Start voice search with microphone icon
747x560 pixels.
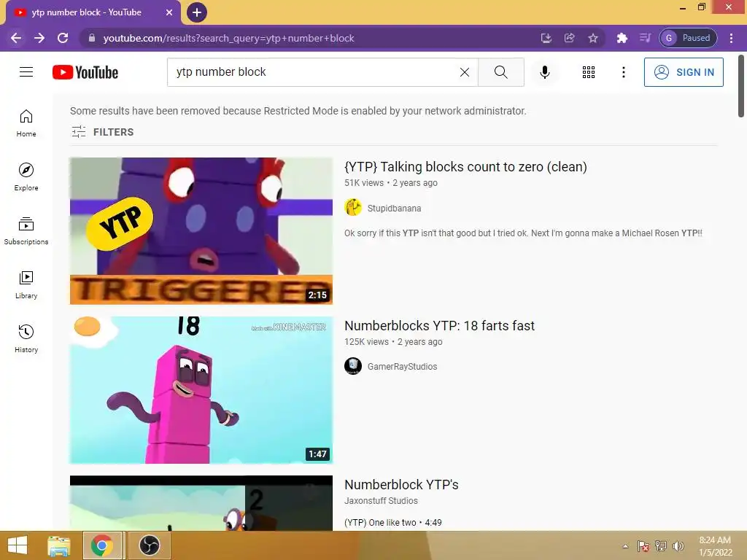pos(544,72)
